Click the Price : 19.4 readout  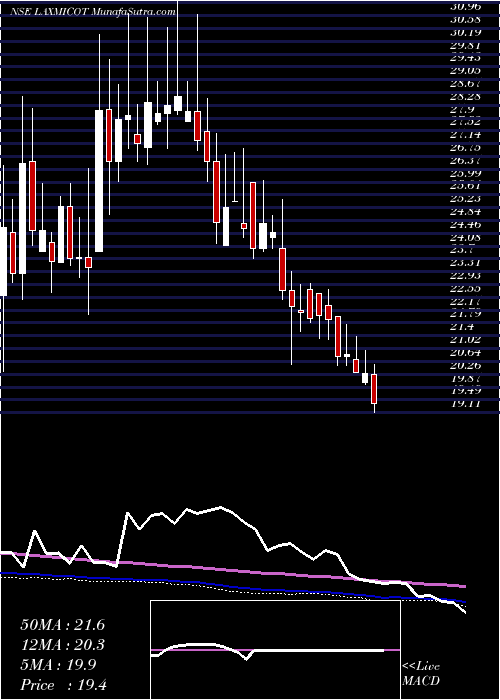62,685
